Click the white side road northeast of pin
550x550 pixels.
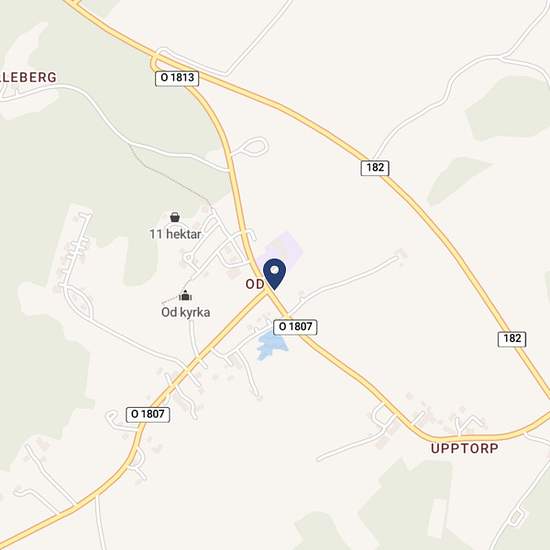(346, 282)
